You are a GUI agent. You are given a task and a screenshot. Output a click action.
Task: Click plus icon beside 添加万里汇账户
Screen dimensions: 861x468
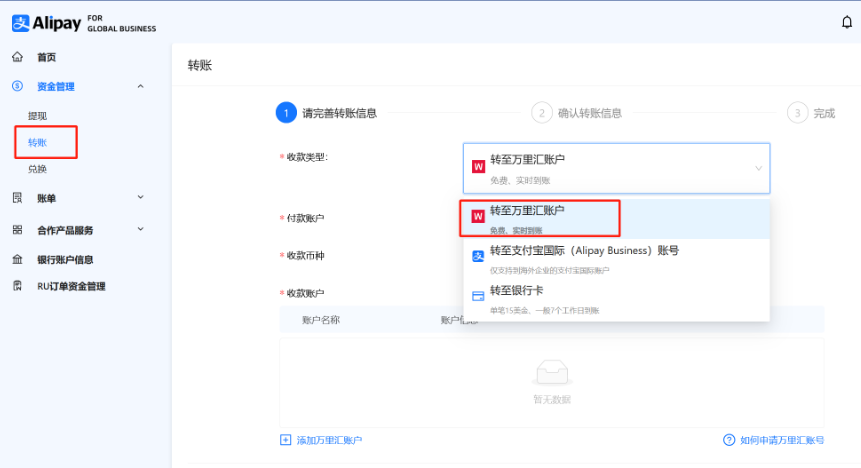click(x=286, y=439)
